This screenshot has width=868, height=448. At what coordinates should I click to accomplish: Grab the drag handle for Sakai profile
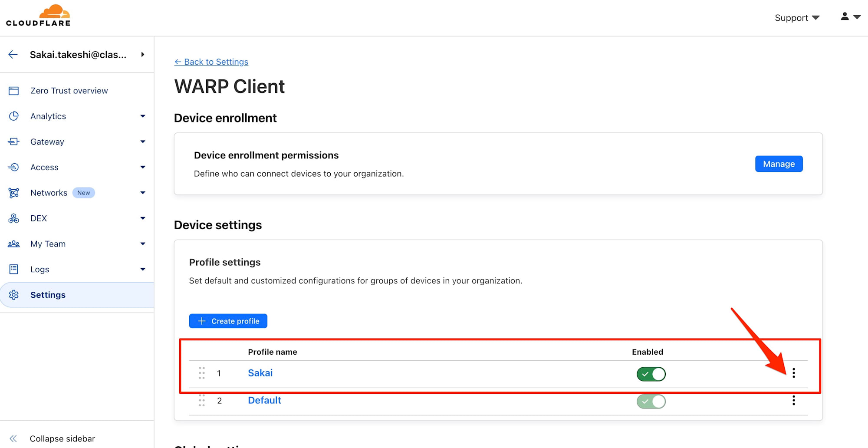pos(202,373)
